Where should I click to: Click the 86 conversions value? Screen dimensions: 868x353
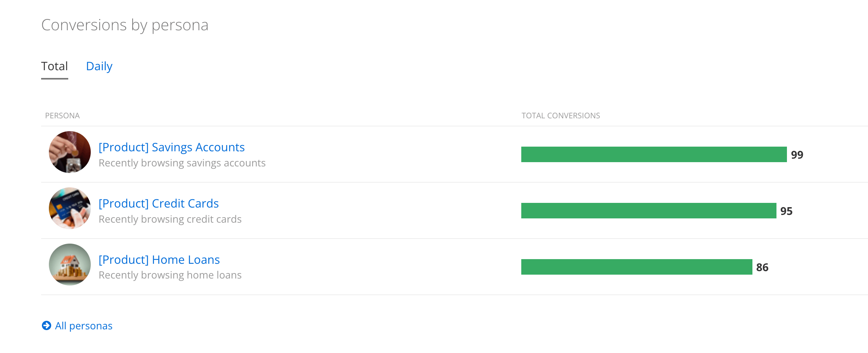coord(762,267)
